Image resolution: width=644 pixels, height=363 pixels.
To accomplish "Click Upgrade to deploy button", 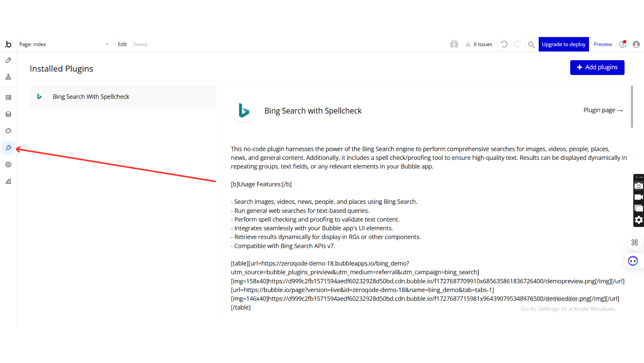I will 564,44.
